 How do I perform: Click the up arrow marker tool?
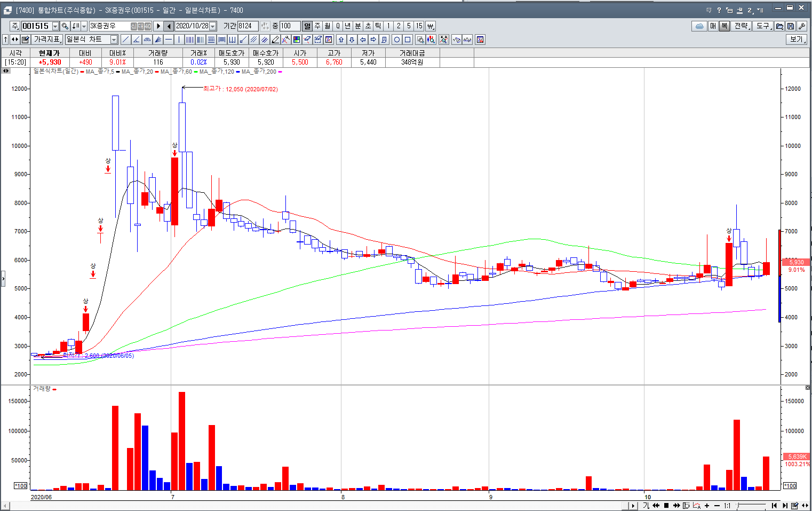tap(341, 40)
